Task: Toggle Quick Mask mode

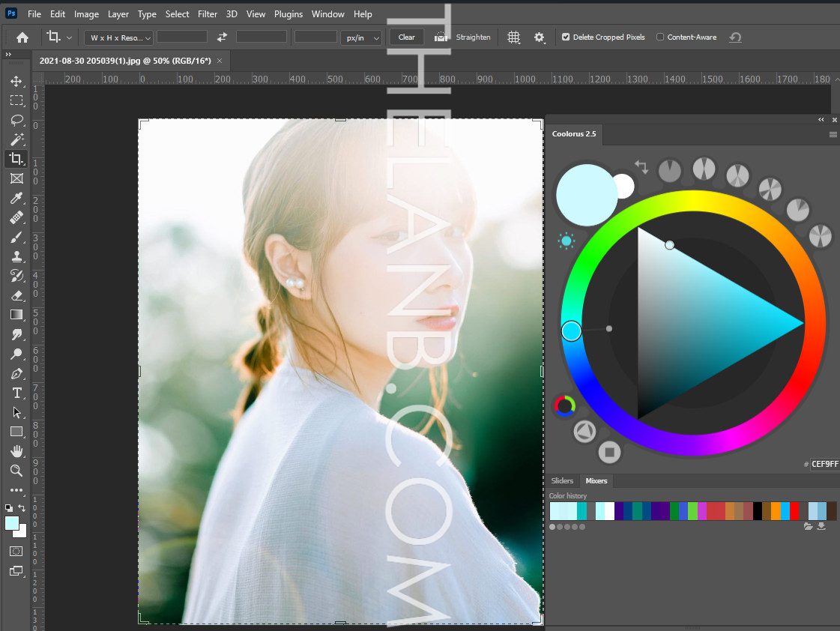Action: pos(16,551)
